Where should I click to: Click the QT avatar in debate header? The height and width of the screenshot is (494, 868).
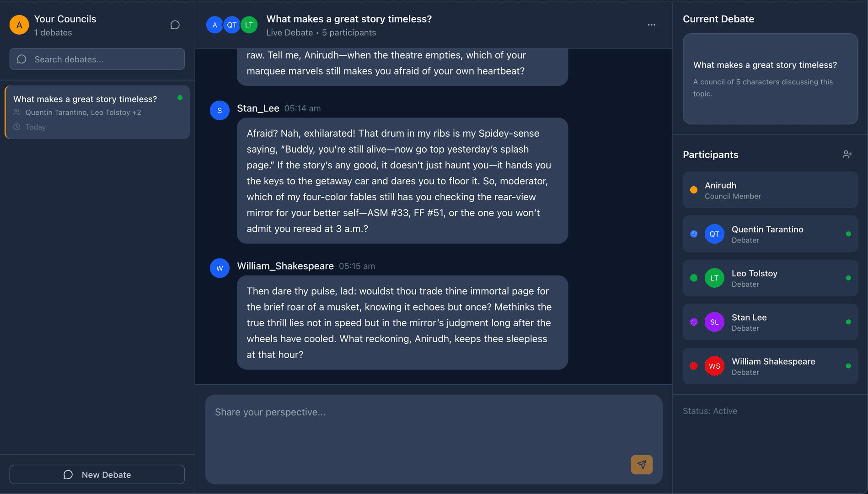(232, 25)
